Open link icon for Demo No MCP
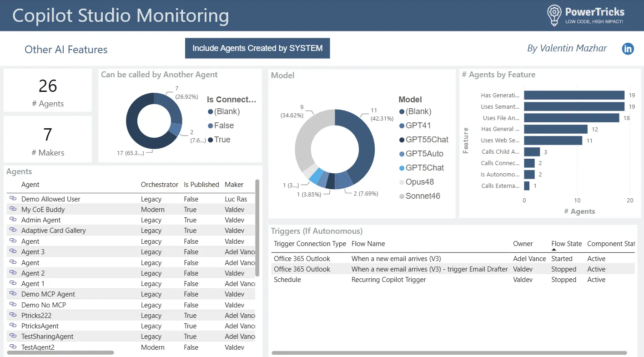Viewport: 644px width, 357px height. [12, 305]
